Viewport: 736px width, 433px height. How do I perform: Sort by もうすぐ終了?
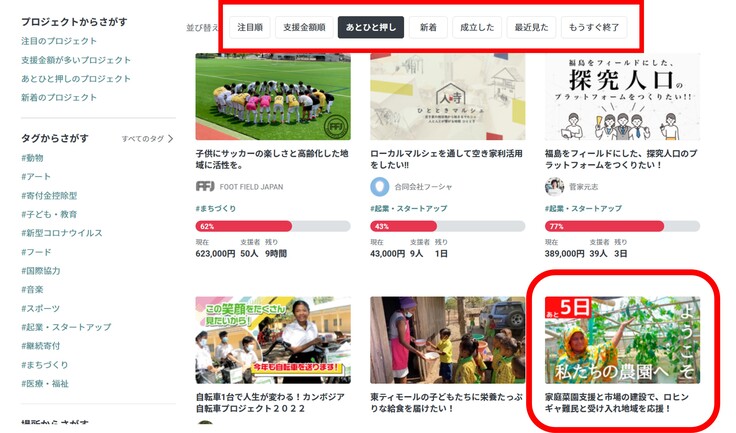tap(594, 27)
